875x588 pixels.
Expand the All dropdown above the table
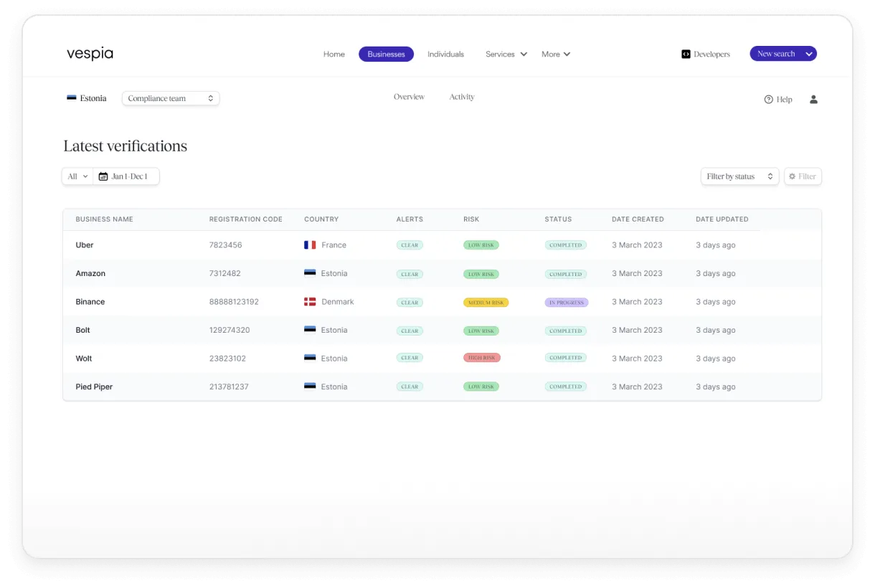76,176
